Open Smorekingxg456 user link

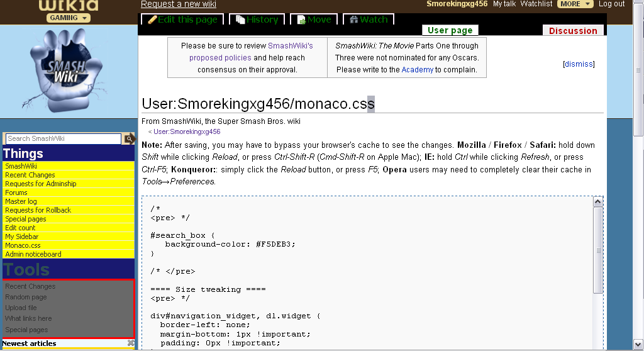(x=457, y=4)
